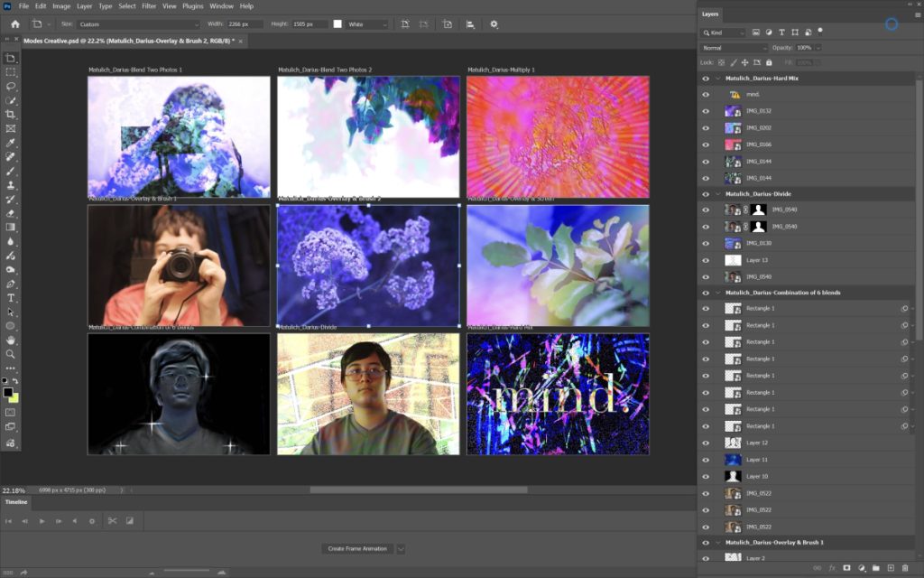
Task: Select the Brush tool
Action: [x=11, y=171]
